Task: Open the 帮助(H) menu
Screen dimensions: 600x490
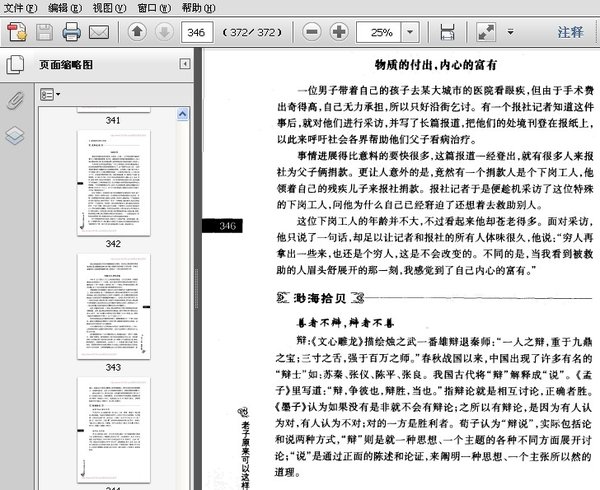Action: click(x=198, y=8)
